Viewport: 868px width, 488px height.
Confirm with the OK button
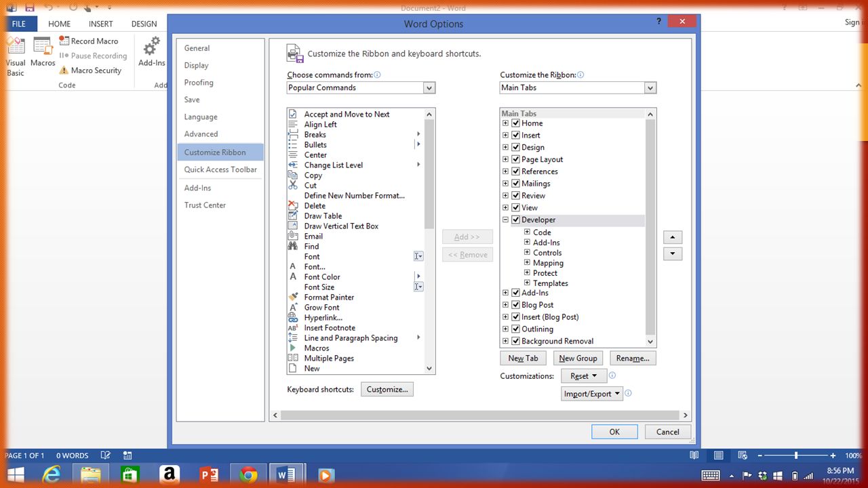tap(614, 432)
